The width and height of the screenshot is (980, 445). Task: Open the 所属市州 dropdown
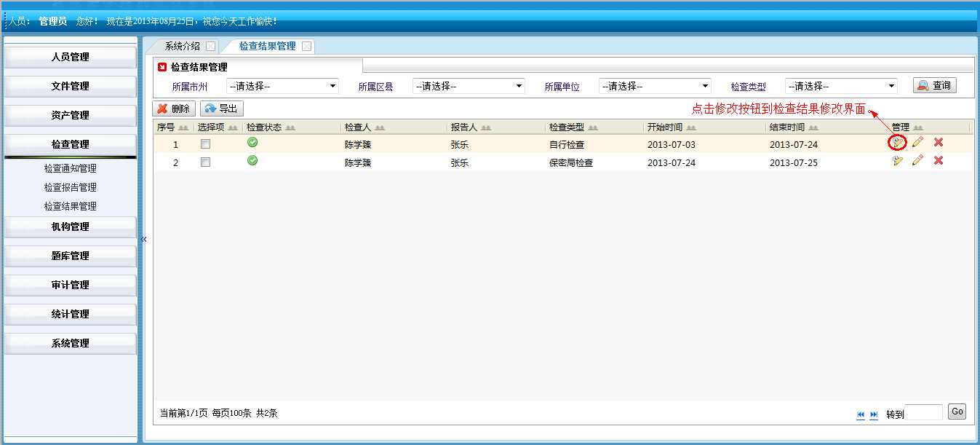(x=282, y=86)
